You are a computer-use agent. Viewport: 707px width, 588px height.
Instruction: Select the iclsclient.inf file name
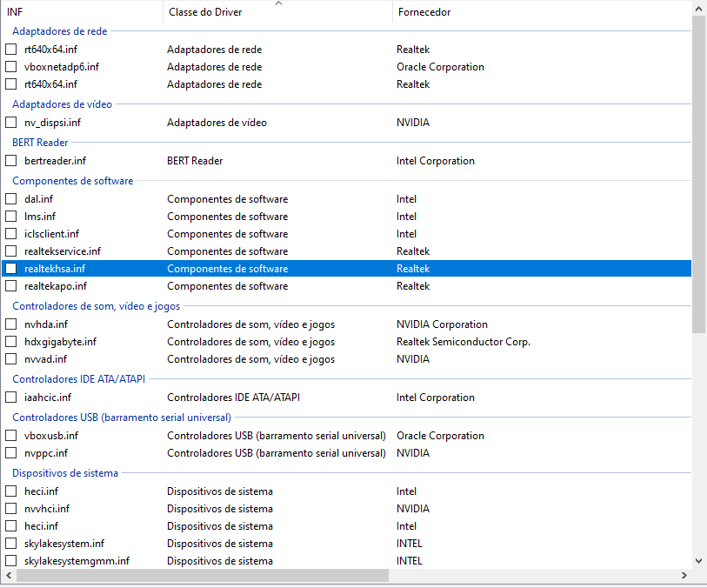pyautogui.click(x=51, y=234)
